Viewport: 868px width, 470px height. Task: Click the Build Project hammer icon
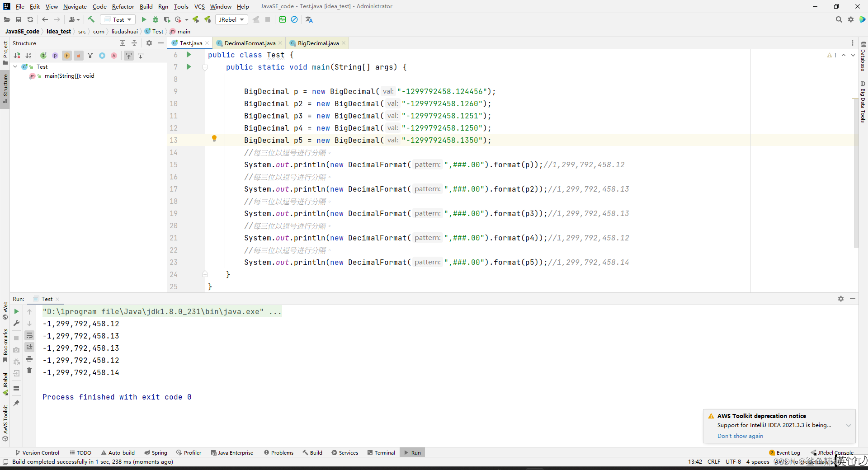(x=91, y=19)
